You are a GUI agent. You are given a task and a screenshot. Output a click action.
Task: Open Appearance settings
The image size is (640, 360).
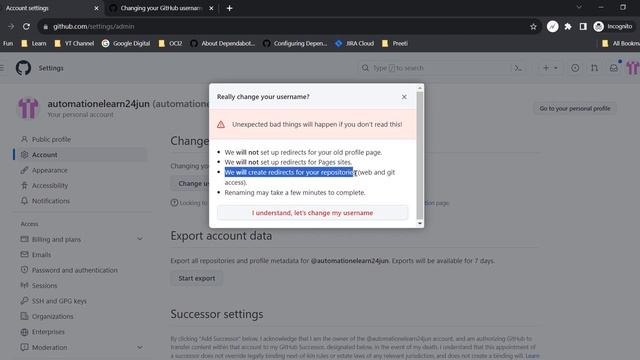(x=44, y=170)
